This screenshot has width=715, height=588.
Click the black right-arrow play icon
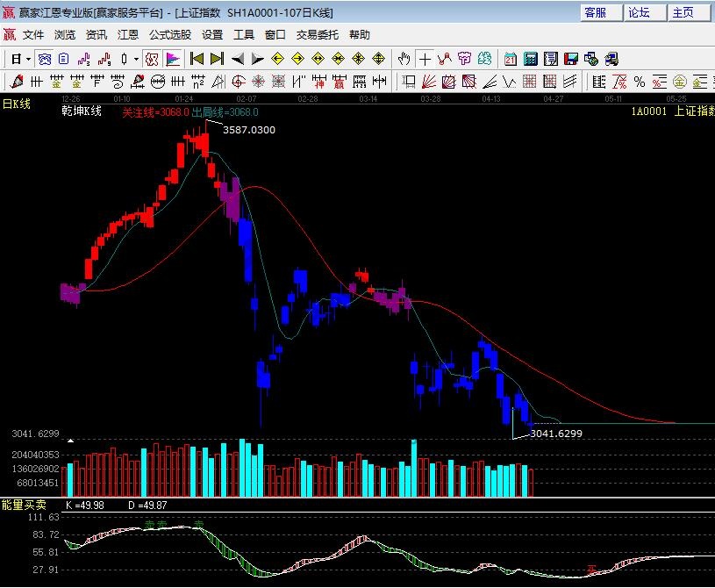tap(257, 59)
